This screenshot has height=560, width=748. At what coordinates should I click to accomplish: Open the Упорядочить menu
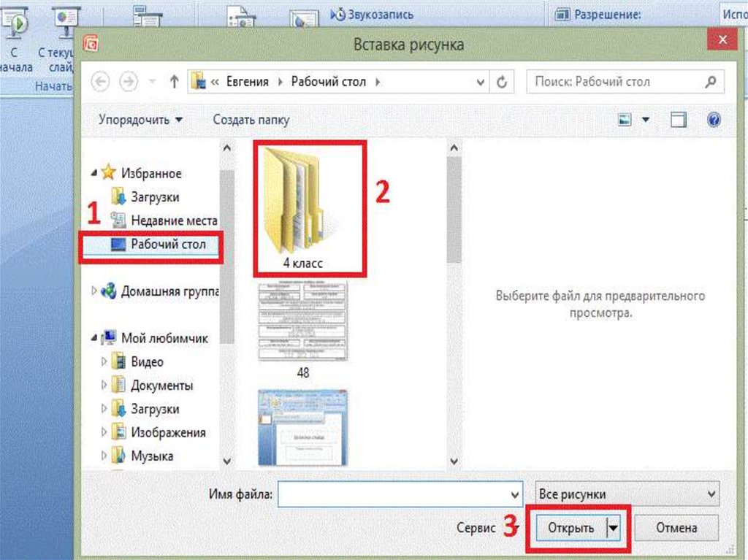pyautogui.click(x=140, y=119)
